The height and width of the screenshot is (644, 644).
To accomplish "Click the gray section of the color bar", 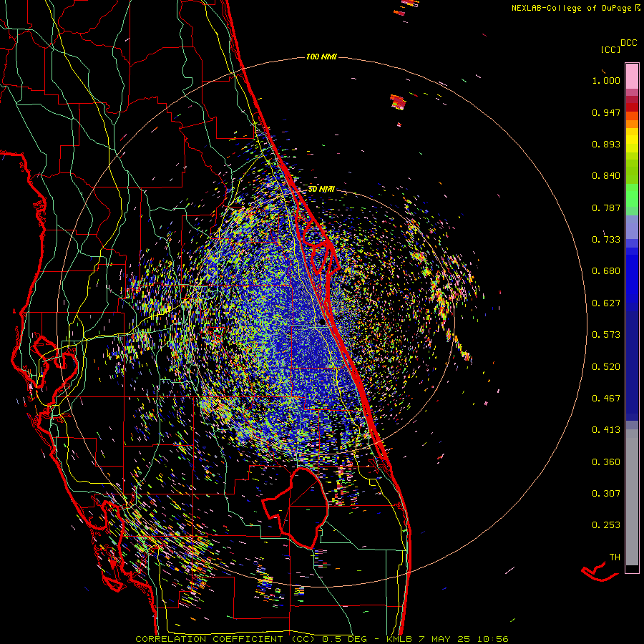I will point(632,497).
